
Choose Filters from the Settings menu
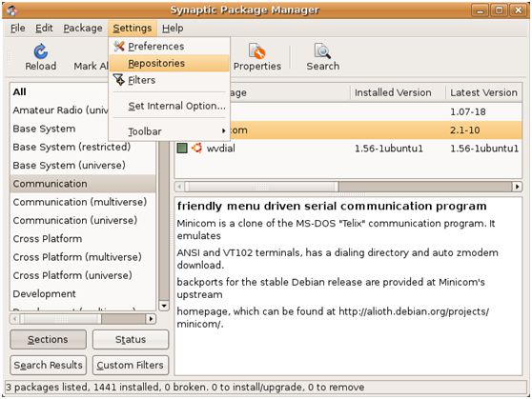170,80
